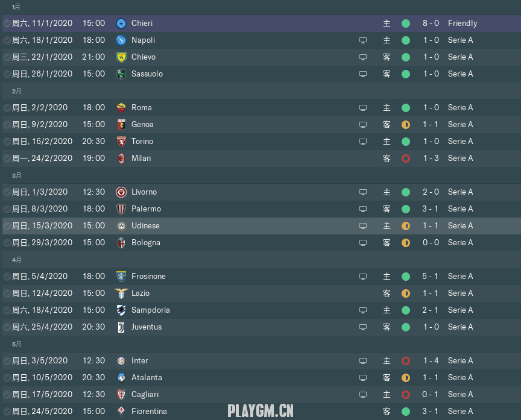Click the green win indicator on the Livorno row
Screen dimensions: 521x420
tap(406, 192)
